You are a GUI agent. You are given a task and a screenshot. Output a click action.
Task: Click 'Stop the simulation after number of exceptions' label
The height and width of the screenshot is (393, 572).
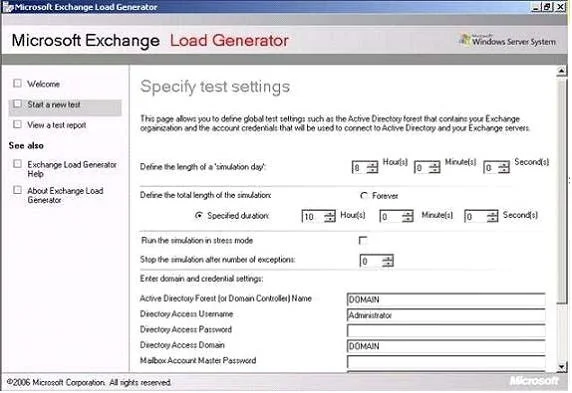click(x=218, y=259)
